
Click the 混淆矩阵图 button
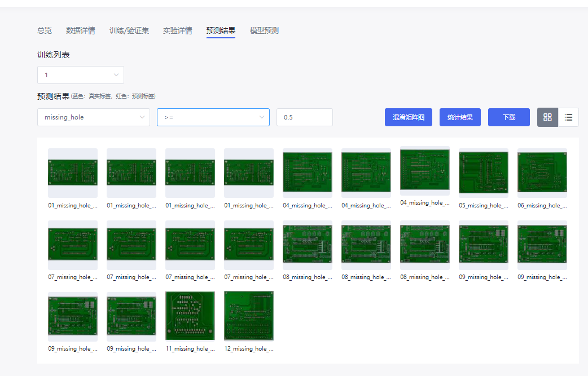409,117
